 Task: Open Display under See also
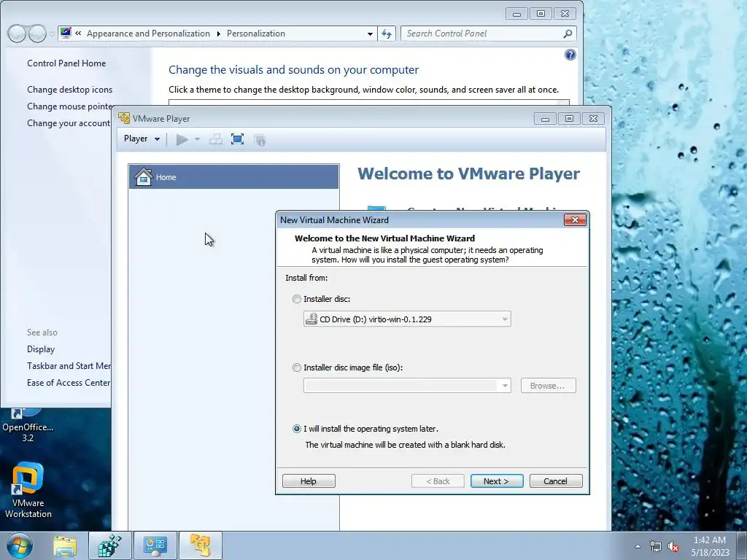(41, 349)
